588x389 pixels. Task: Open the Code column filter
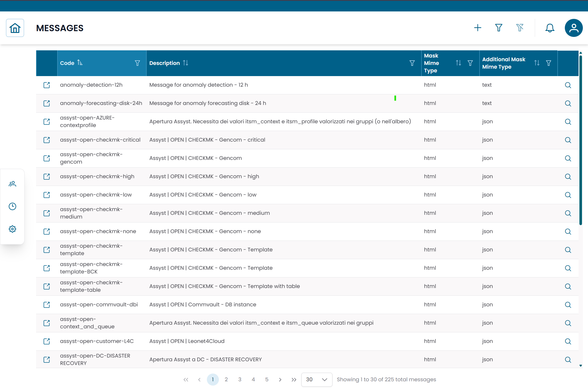[137, 63]
